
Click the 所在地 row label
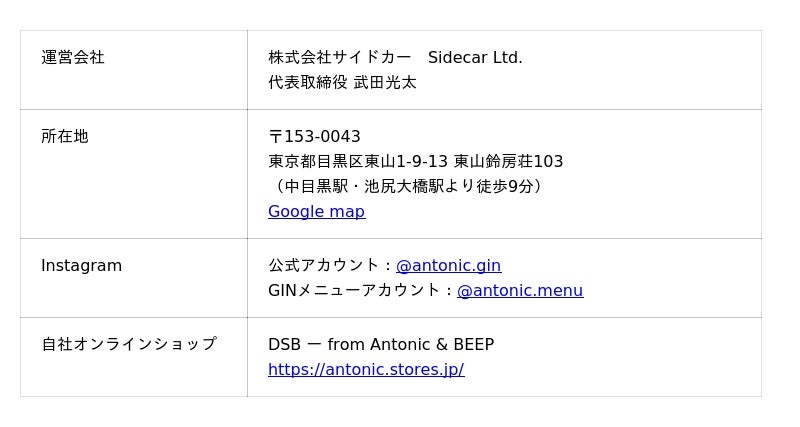point(65,137)
